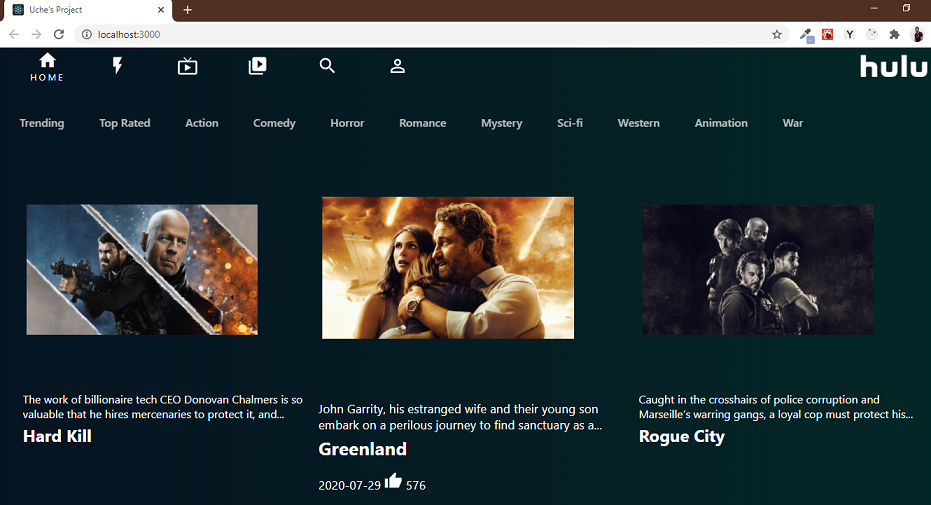Select the Western genre
This screenshot has height=505, width=931.
[x=639, y=123]
